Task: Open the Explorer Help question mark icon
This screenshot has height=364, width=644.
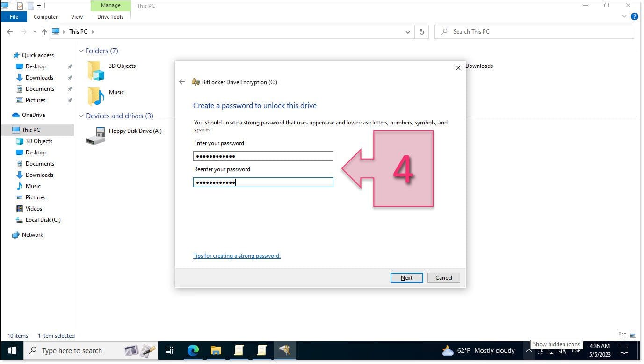Action: pyautogui.click(x=635, y=16)
